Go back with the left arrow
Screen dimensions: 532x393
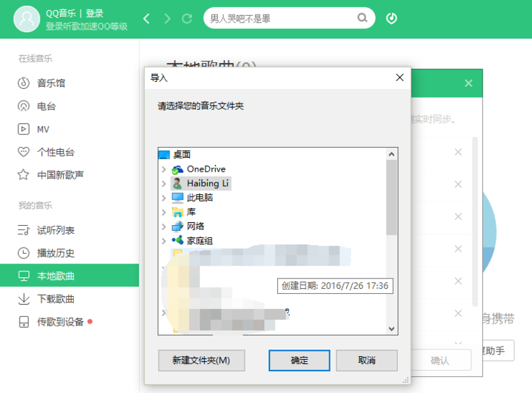pos(146,18)
